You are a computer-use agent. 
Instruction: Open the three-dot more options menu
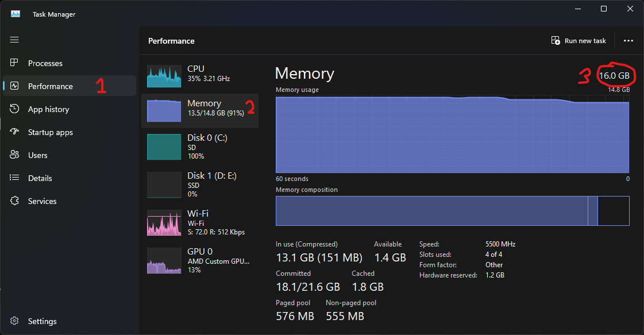[x=628, y=41]
